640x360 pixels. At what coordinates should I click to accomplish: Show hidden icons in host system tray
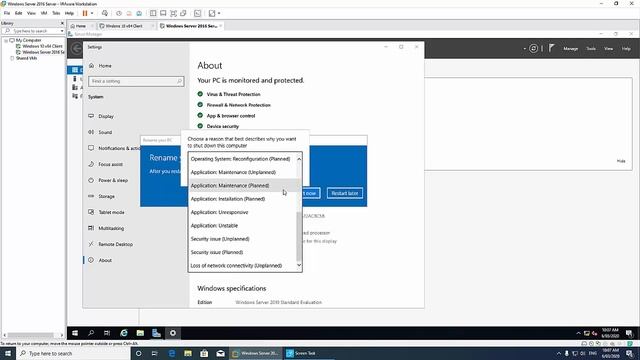[x=559, y=353]
